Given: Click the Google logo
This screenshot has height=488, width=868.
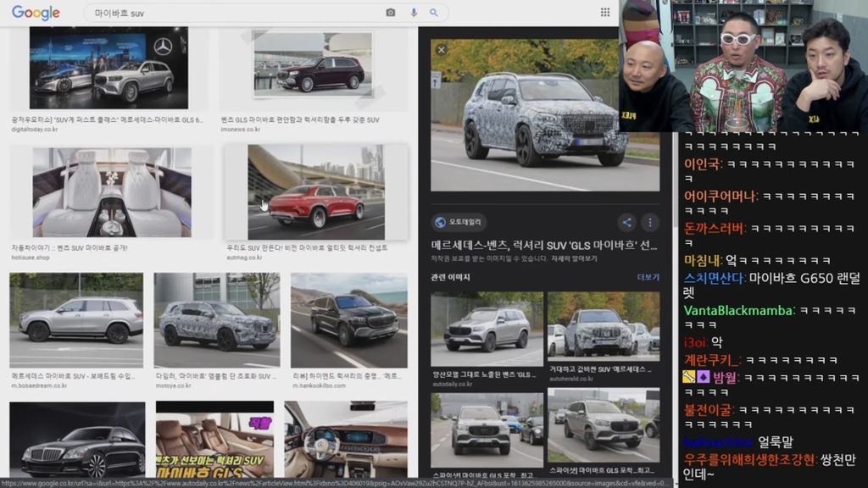Looking at the screenshot, I should coord(36,13).
